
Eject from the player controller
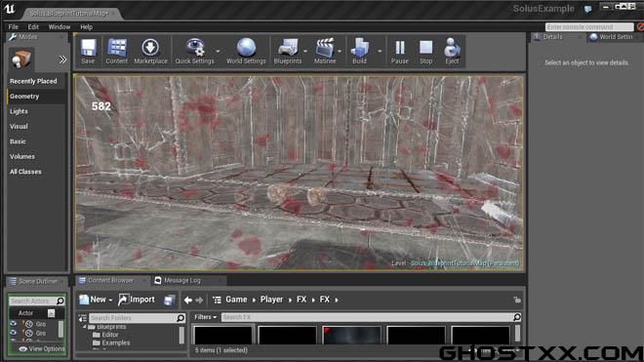point(452,51)
